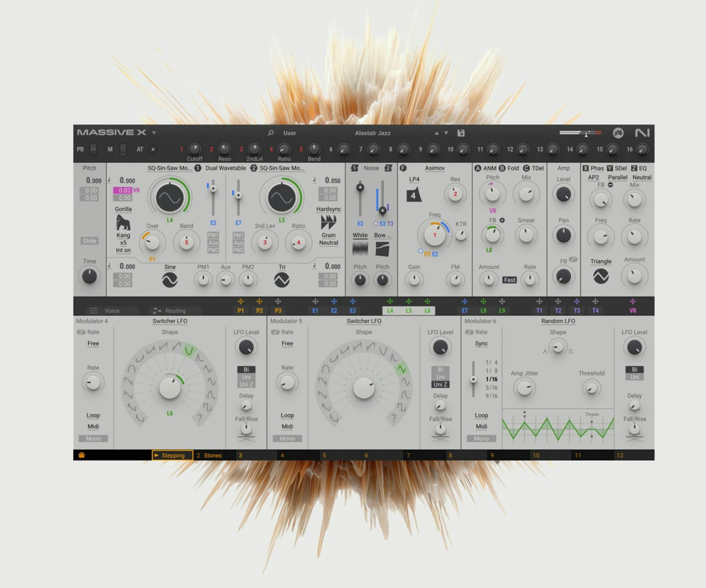Enable Uni Z mode in Modulator 4
Viewport: 706px width, 588px height.
coord(246,384)
